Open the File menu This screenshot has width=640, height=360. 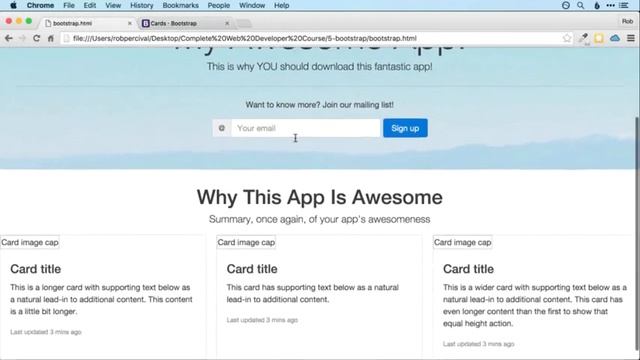(x=69, y=5)
